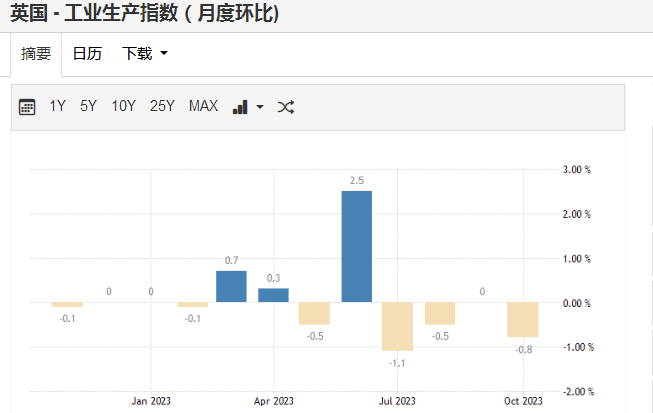The height and width of the screenshot is (413, 653).
Task: Select the leftmost -0.1 bar
Action: [x=67, y=305]
